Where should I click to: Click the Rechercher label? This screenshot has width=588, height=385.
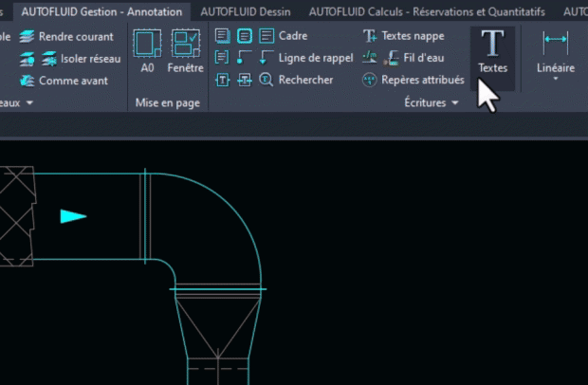[x=305, y=80]
